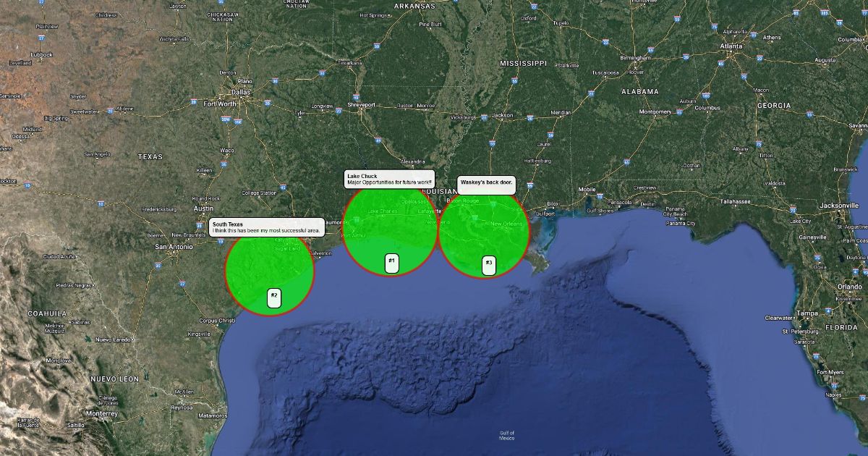Click the NUEVO LEON state label

pyautogui.click(x=114, y=379)
